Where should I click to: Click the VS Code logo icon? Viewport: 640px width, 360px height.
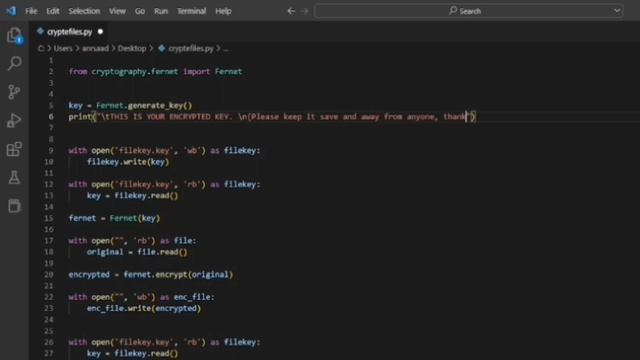(x=11, y=11)
